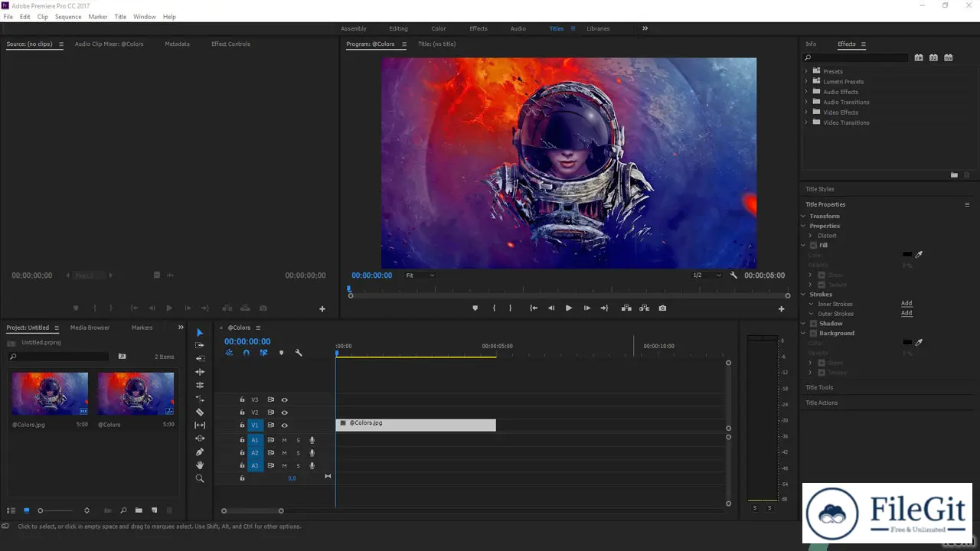Click New Bin folder icon in Project panel

pyautogui.click(x=139, y=510)
